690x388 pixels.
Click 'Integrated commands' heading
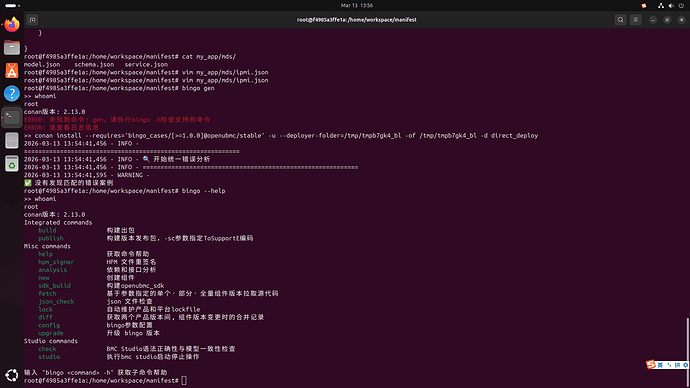pyautogui.click(x=58, y=222)
